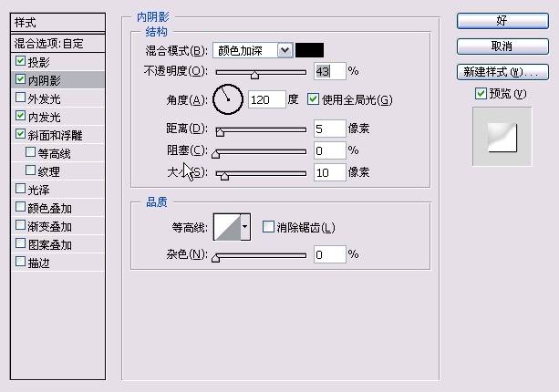Toggle 使用全局光 checkbox

313,99
